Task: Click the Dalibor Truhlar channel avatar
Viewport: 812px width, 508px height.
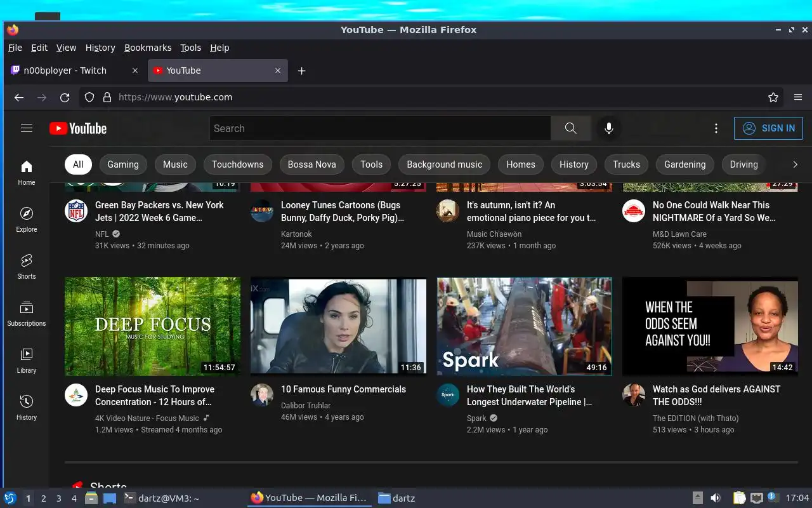Action: pyautogui.click(x=262, y=395)
